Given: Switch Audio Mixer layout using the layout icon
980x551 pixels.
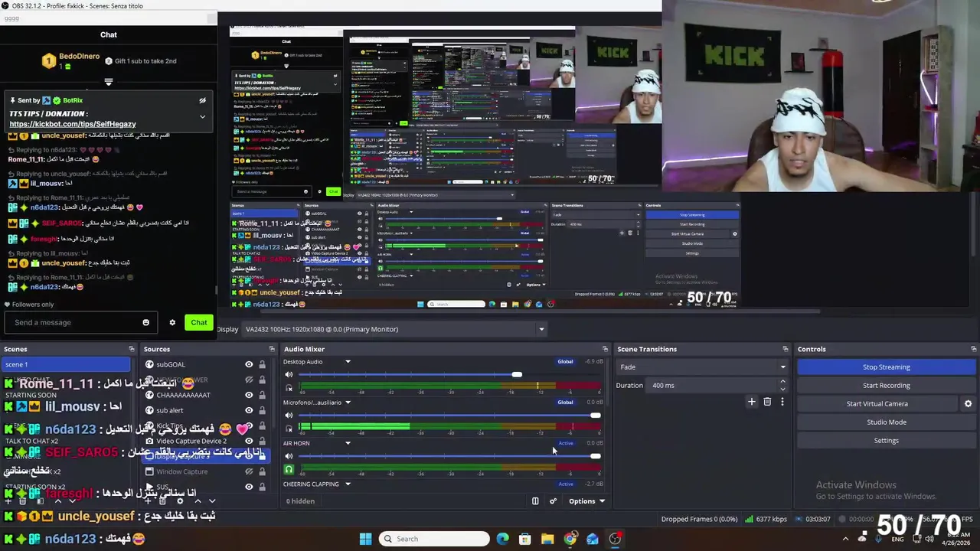Looking at the screenshot, I should 535,501.
